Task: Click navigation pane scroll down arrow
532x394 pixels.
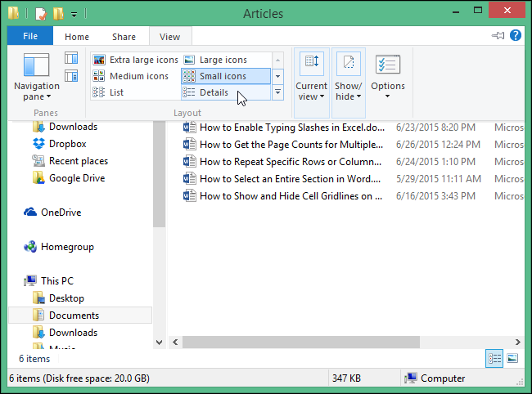Action: pos(159,343)
